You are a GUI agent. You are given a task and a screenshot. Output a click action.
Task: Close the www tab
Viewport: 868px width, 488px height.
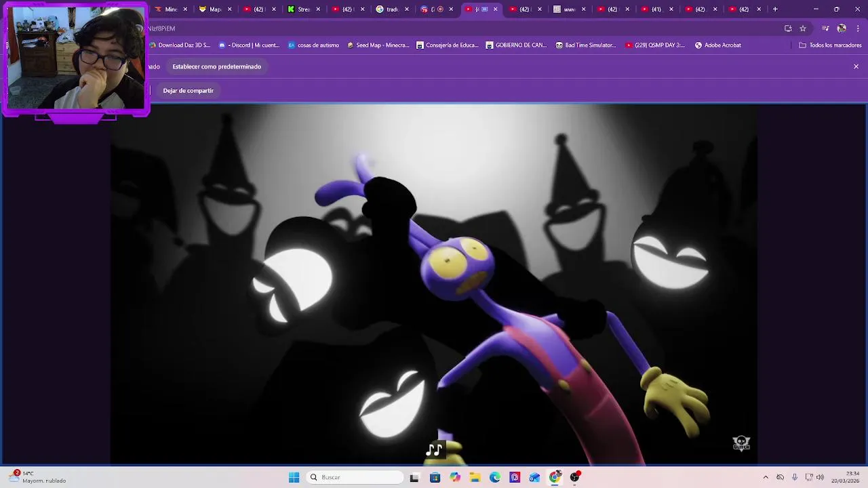click(x=583, y=9)
